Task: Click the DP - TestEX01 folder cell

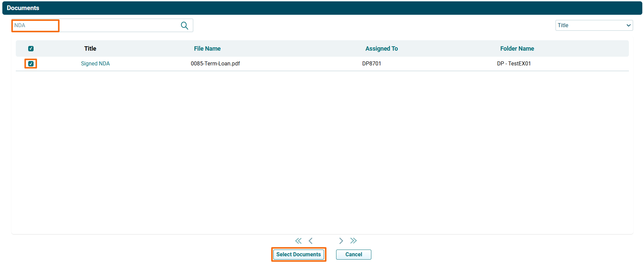Action: [x=514, y=64]
